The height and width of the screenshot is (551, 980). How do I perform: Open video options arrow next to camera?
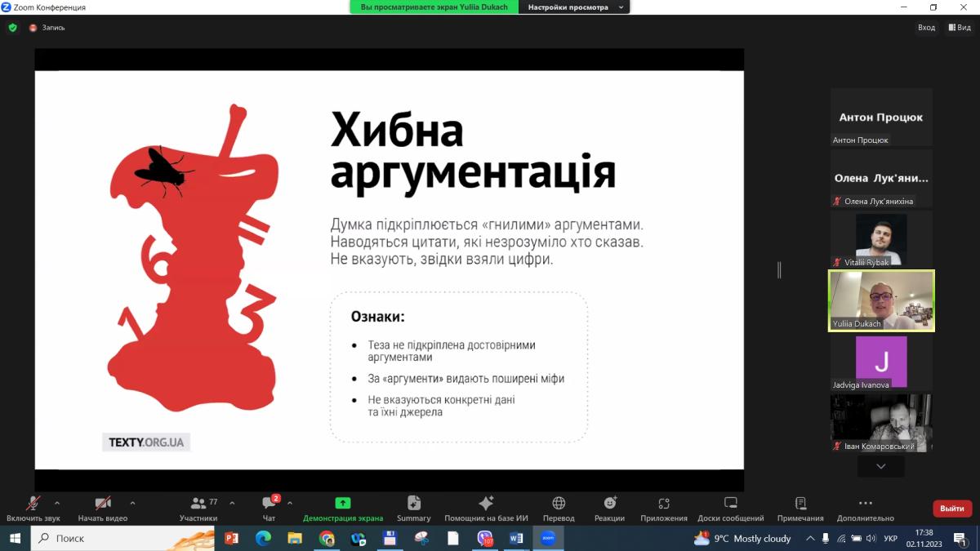pyautogui.click(x=132, y=503)
